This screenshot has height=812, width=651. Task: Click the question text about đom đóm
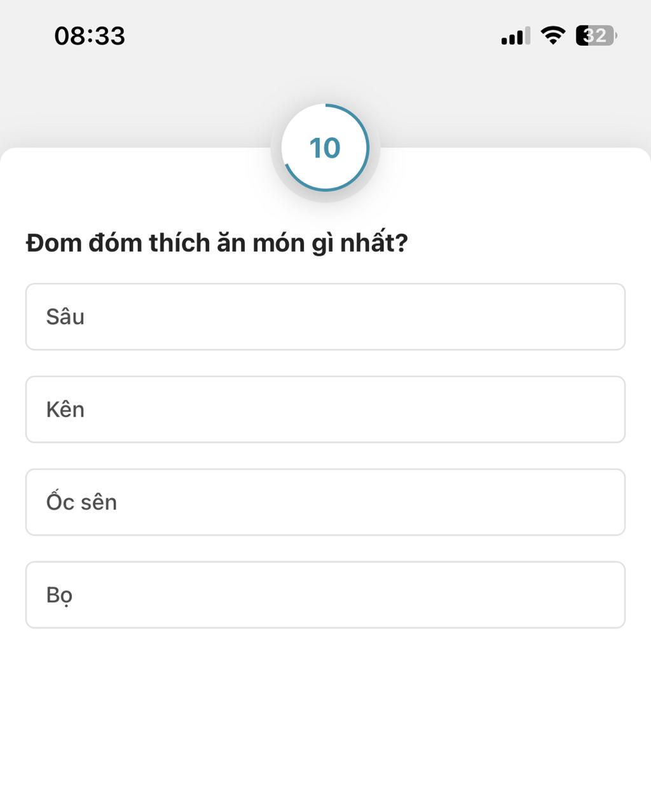coord(217,243)
